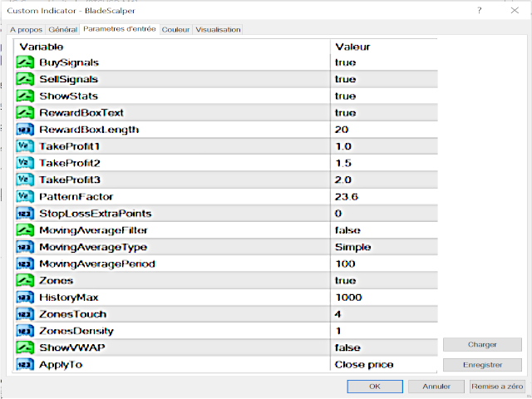Click the PatternFactor double type icon
Screen dimensions: 532x399
pos(24,197)
